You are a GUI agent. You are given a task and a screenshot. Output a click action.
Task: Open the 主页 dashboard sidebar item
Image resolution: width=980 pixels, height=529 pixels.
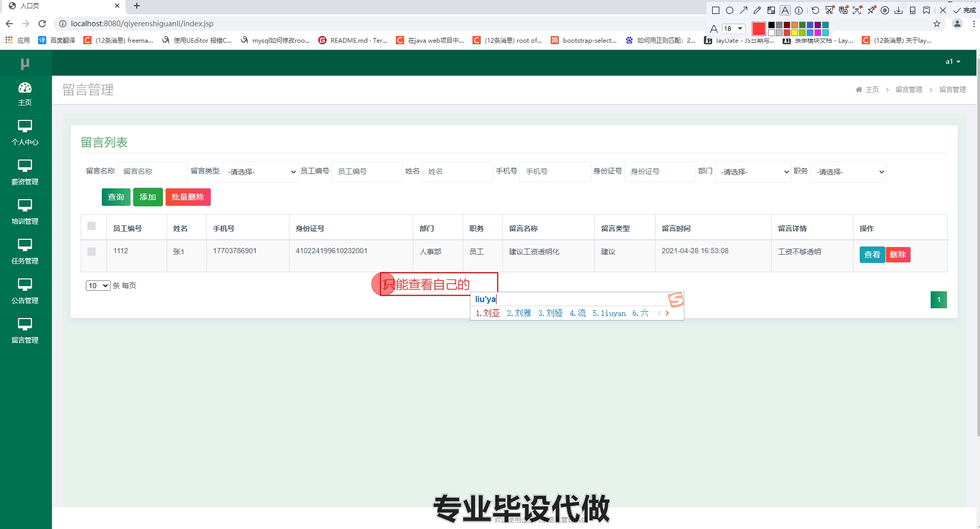[25, 94]
